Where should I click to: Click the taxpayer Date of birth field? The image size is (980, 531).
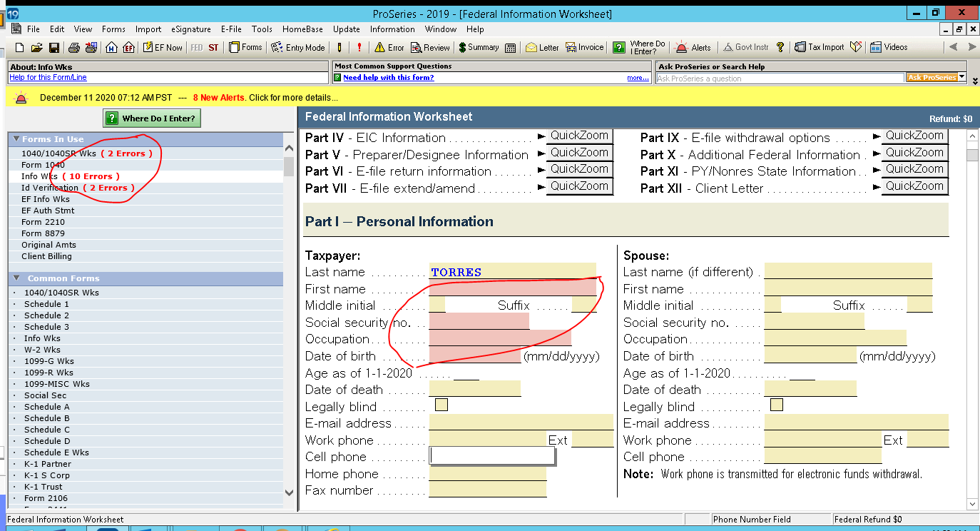tap(474, 355)
